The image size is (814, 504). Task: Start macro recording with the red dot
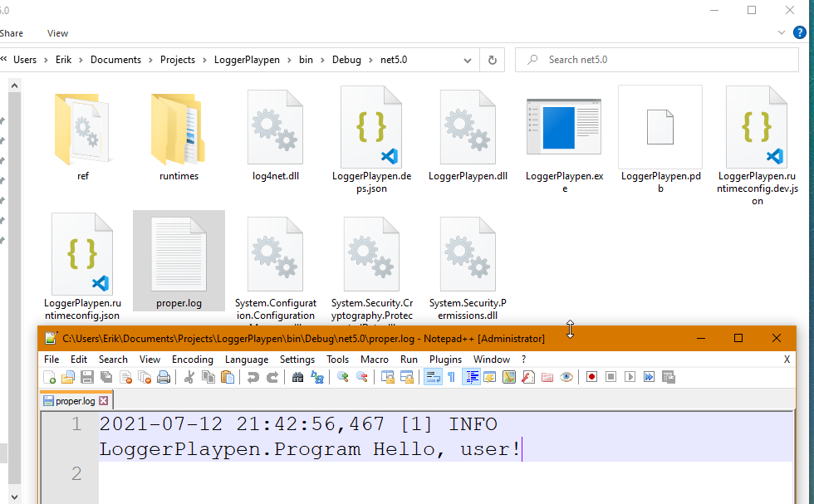tap(592, 377)
